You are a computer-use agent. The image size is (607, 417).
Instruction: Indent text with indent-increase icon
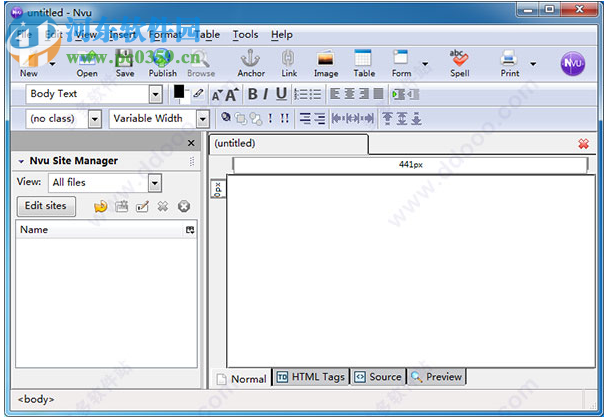[398, 94]
